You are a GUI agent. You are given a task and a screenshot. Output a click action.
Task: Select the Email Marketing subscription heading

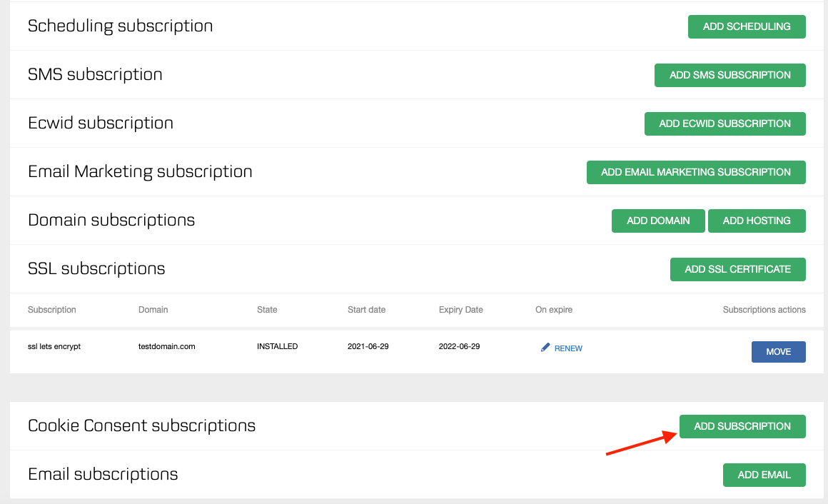140,172
